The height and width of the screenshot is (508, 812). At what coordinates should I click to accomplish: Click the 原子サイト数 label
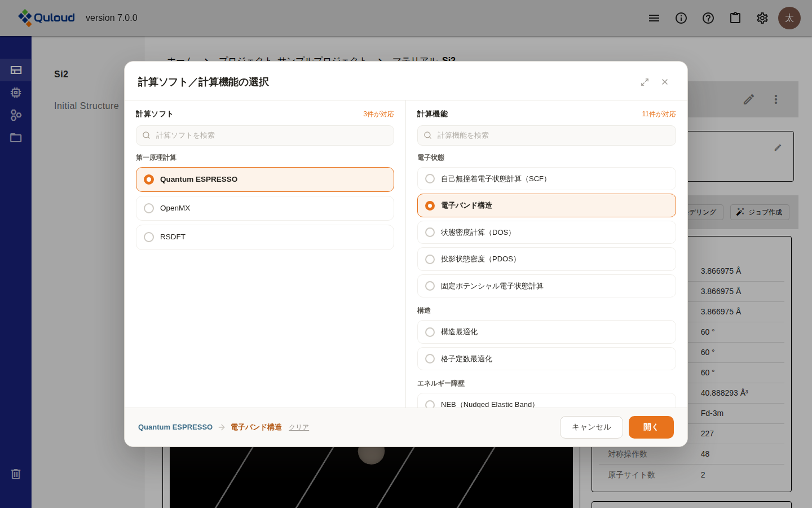[x=632, y=475]
